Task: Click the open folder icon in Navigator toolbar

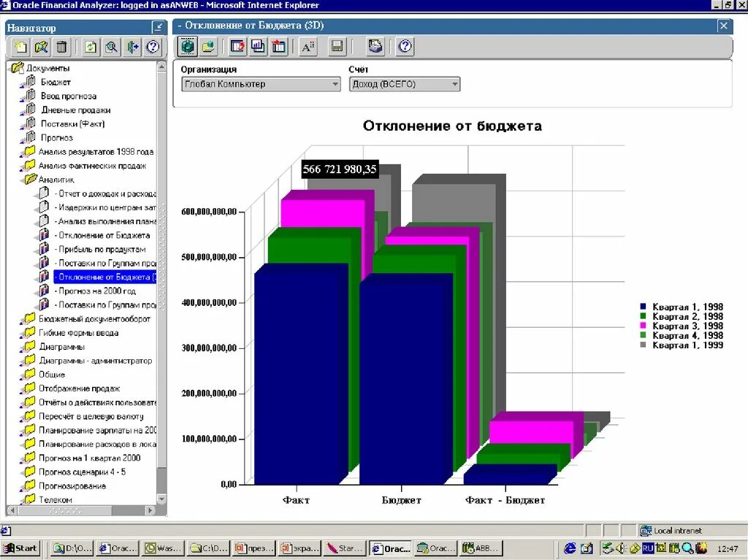Action: 42,47
